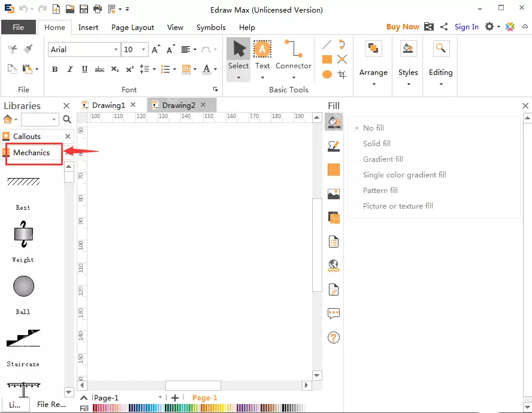532x413 pixels.
Task: Click the Buy Now link
Action: pyautogui.click(x=403, y=27)
